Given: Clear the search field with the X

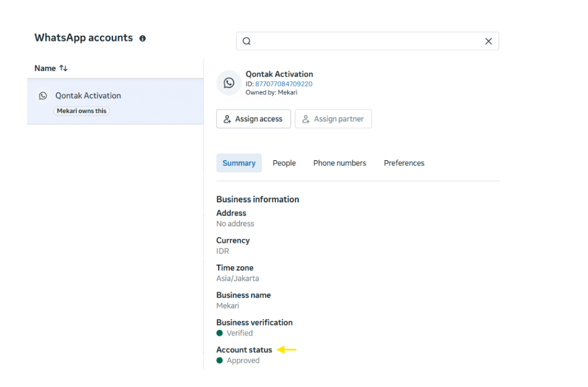Looking at the screenshot, I should (x=488, y=41).
